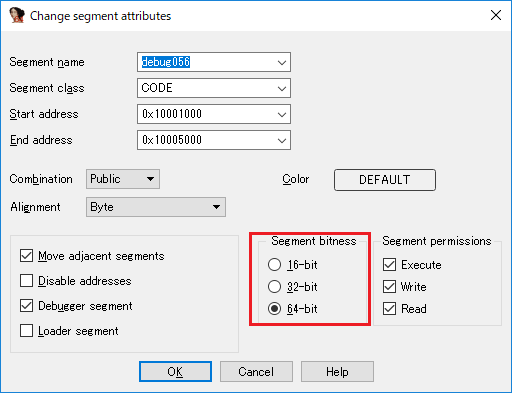Open the Alignment Byte dropdown
This screenshot has height=393, width=512.
[156, 207]
